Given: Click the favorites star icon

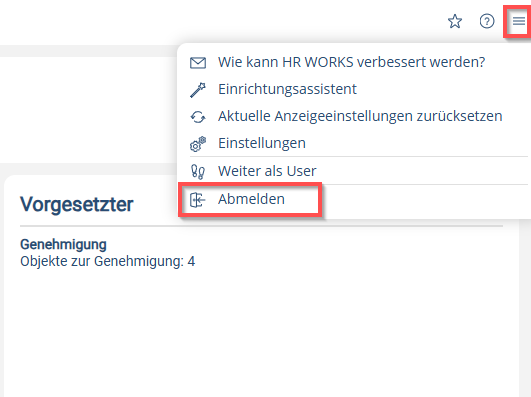Looking at the screenshot, I should (455, 21).
